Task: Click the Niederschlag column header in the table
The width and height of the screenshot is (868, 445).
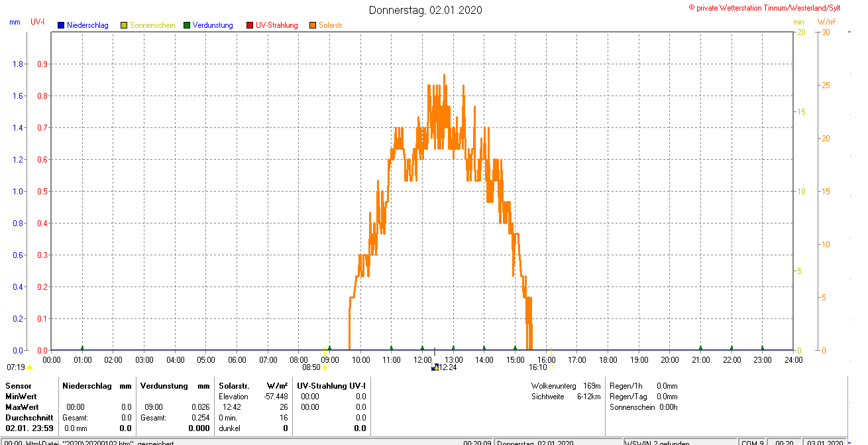Action: click(x=86, y=385)
